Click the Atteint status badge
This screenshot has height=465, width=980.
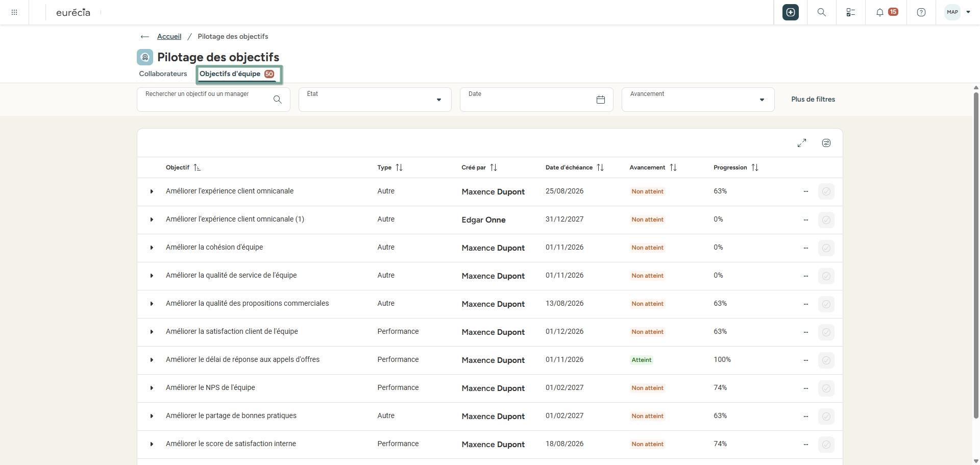click(642, 360)
